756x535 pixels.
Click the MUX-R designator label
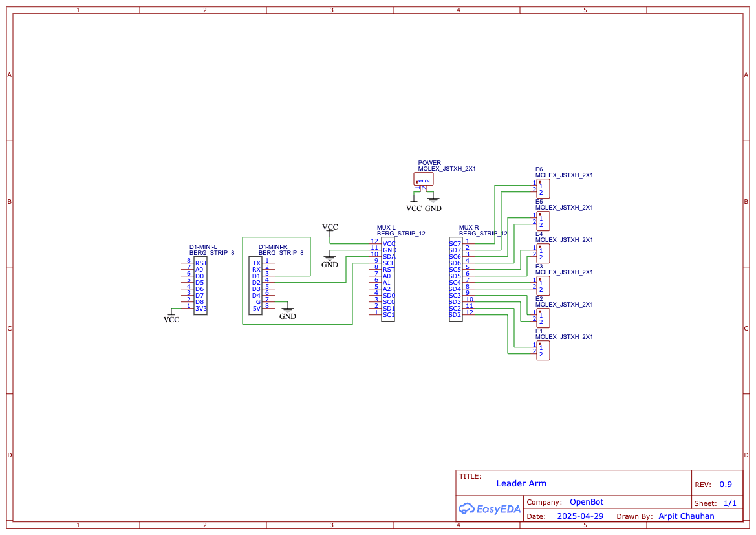click(x=469, y=228)
